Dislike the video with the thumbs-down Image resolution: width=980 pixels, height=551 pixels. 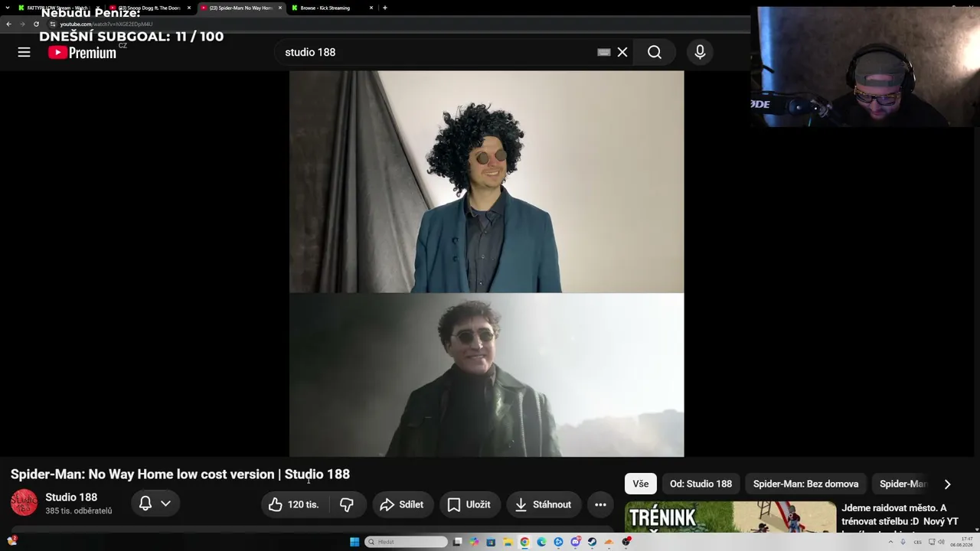pyautogui.click(x=347, y=504)
